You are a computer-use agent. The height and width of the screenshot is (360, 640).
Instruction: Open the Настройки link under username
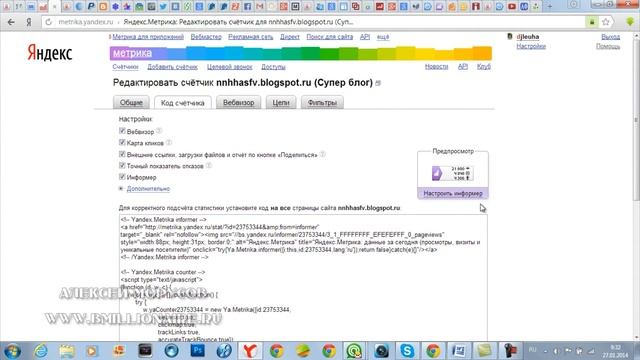pos(531,46)
